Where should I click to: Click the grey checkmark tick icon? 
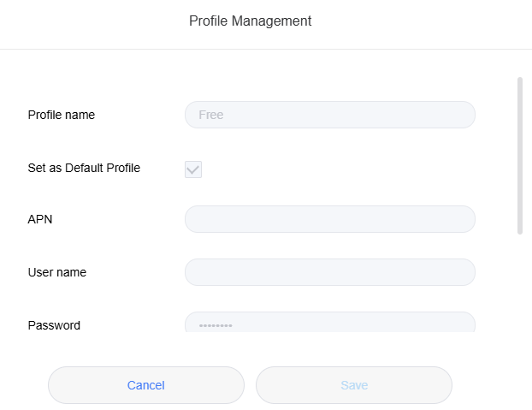(x=193, y=169)
